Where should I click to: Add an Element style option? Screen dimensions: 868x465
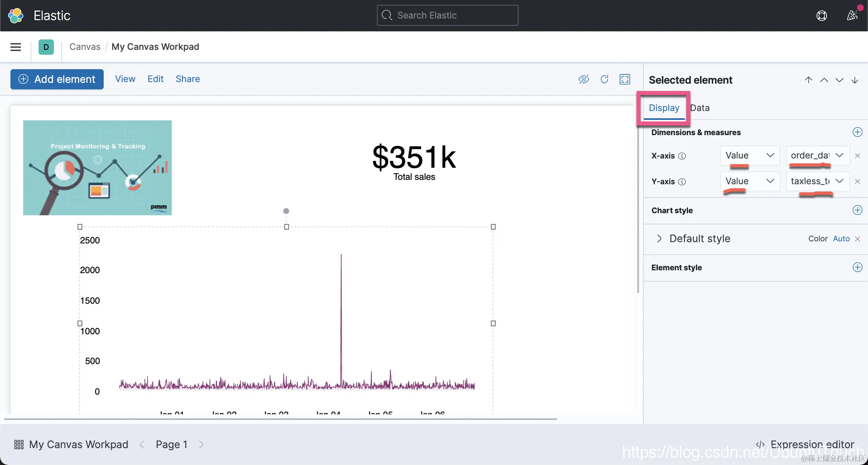(x=857, y=267)
